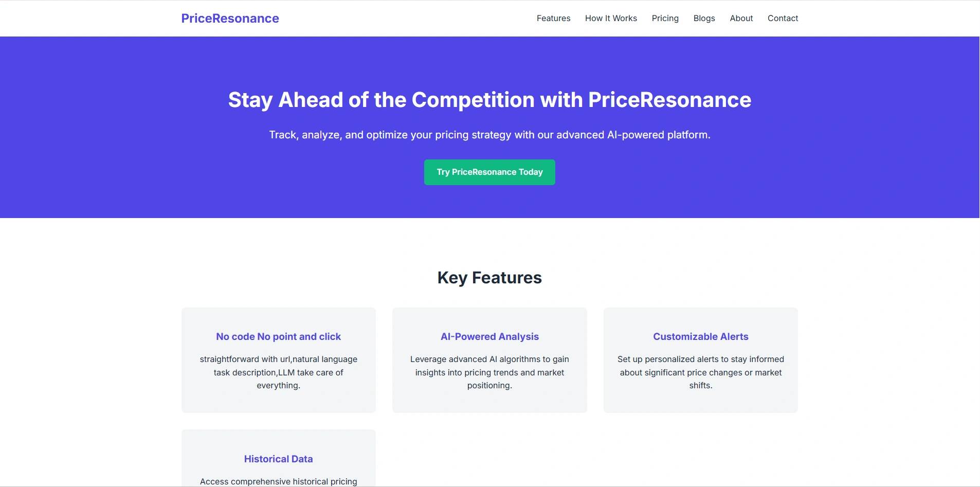Go to How It Works section

pyautogui.click(x=611, y=19)
